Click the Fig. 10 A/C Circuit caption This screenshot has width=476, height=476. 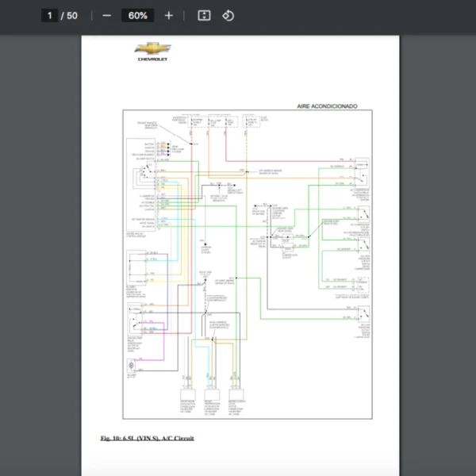click(147, 438)
